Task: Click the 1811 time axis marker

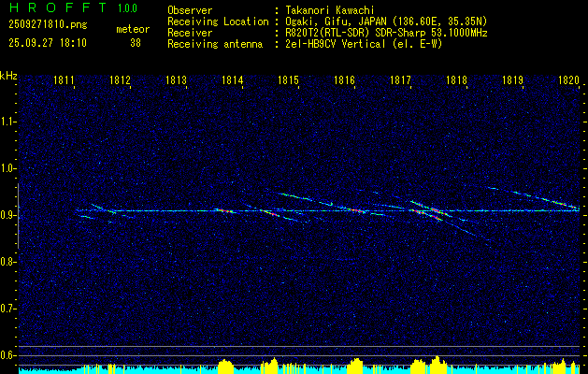Action: pyautogui.click(x=64, y=79)
